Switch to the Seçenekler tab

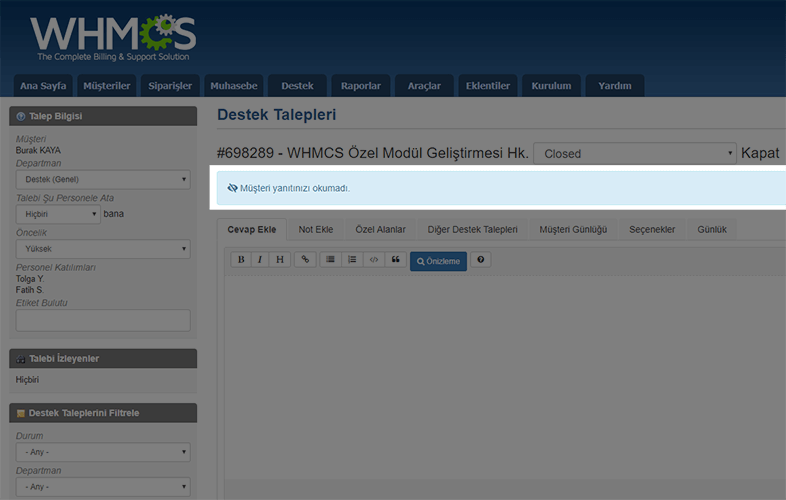(x=652, y=230)
